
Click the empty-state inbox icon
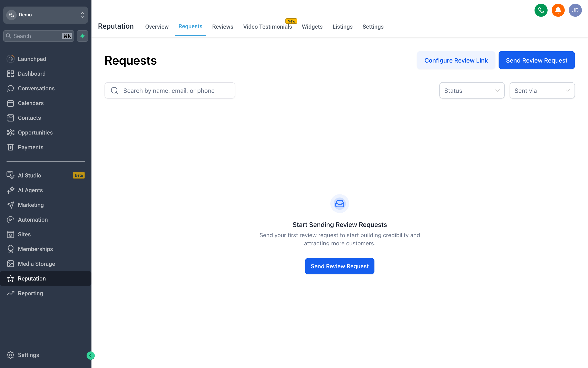point(340,203)
